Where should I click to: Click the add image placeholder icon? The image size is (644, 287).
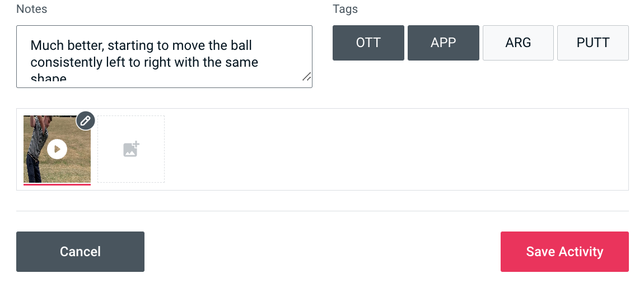(131, 149)
